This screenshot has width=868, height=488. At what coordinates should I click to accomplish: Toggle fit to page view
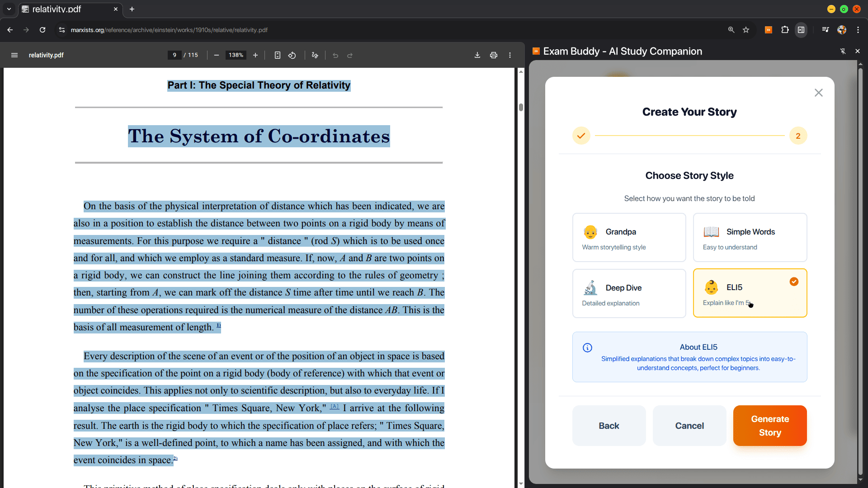click(278, 55)
